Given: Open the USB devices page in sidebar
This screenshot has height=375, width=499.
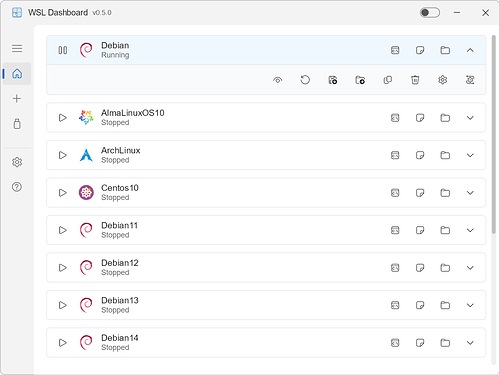Looking at the screenshot, I should [17, 124].
